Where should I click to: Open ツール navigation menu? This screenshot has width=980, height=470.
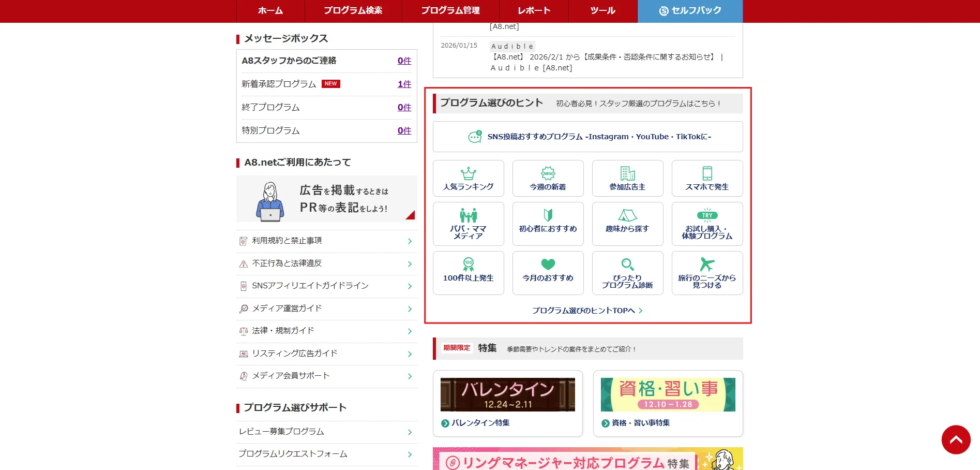click(603, 11)
